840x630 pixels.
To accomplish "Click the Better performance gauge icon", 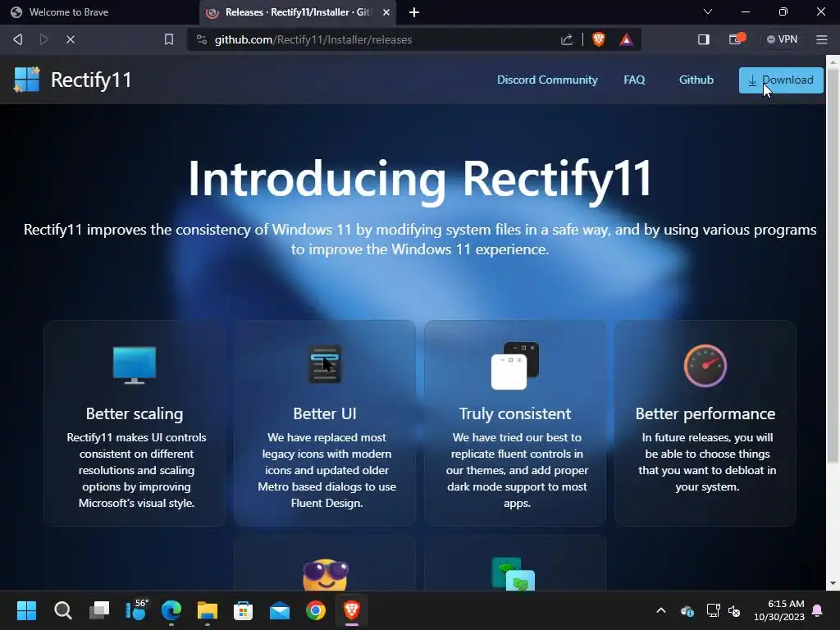I will click(705, 365).
